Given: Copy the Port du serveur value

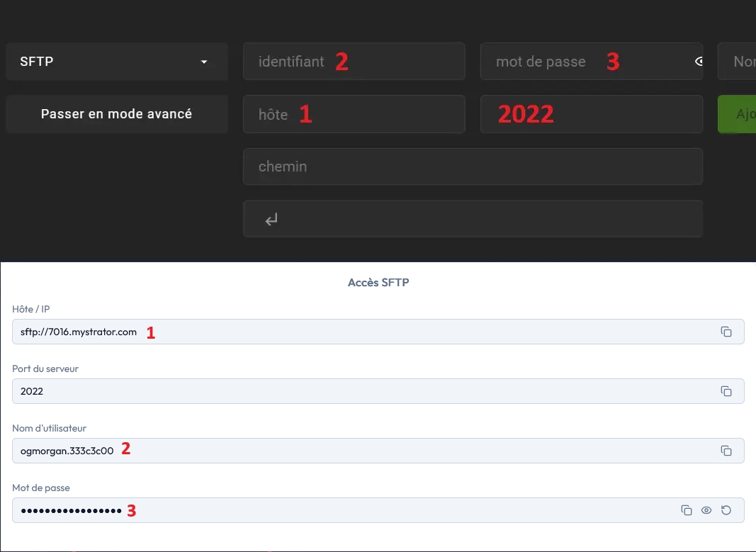Looking at the screenshot, I should [x=726, y=391].
